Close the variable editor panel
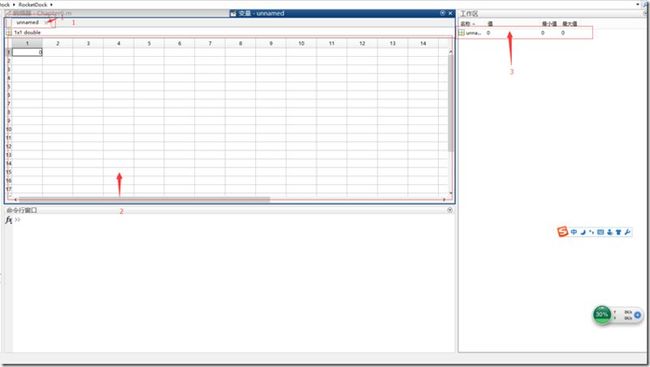The width and height of the screenshot is (650, 367). click(450, 13)
